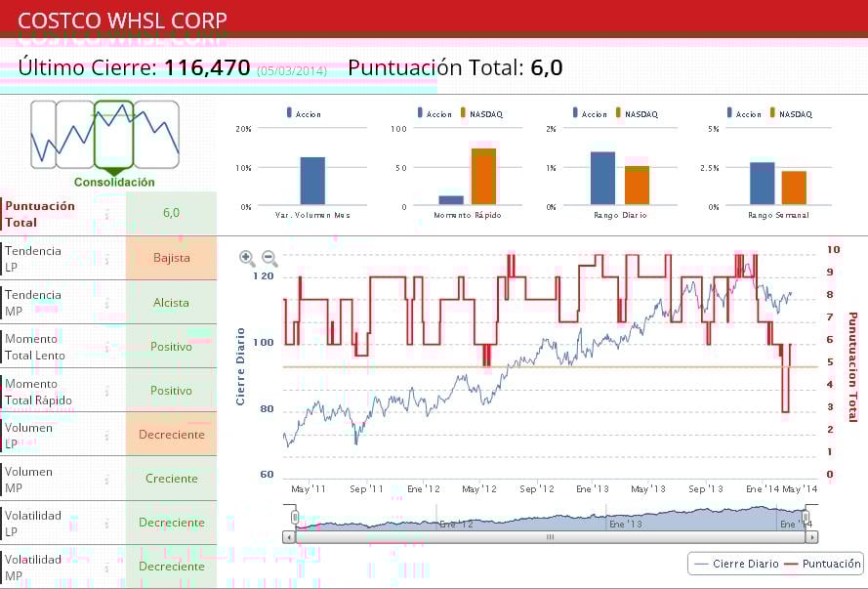Click the Rango Diario chart title
868x589 pixels.
[x=620, y=215]
